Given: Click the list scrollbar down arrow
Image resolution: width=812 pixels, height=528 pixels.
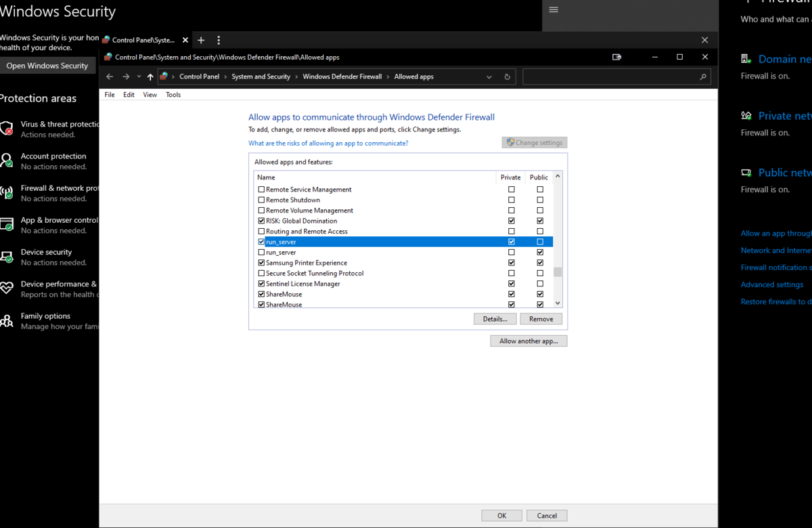Looking at the screenshot, I should coord(558,303).
